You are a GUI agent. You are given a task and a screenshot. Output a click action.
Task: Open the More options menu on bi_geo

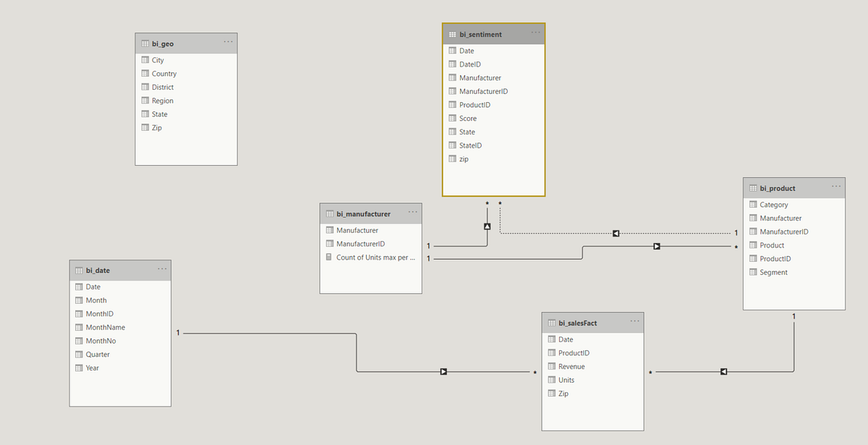(x=228, y=42)
